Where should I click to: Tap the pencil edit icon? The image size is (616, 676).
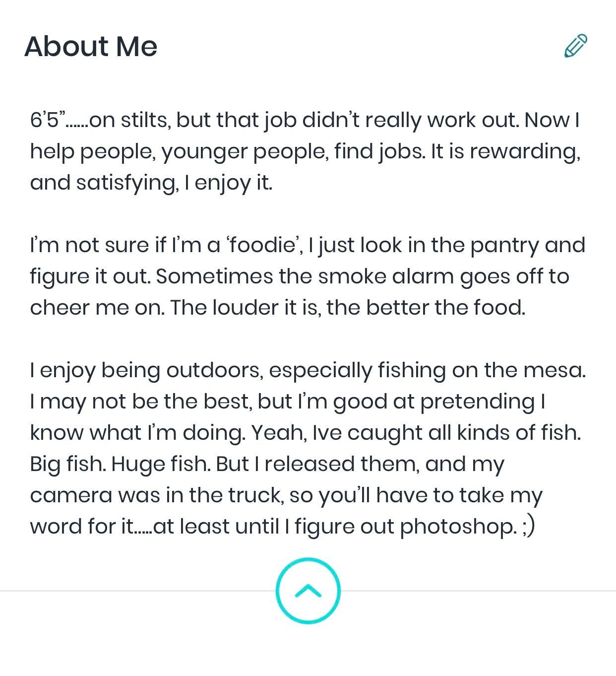576,46
